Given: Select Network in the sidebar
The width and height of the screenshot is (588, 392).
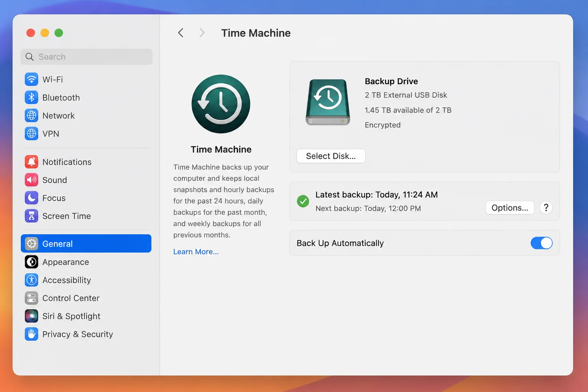Looking at the screenshot, I should point(86,115).
